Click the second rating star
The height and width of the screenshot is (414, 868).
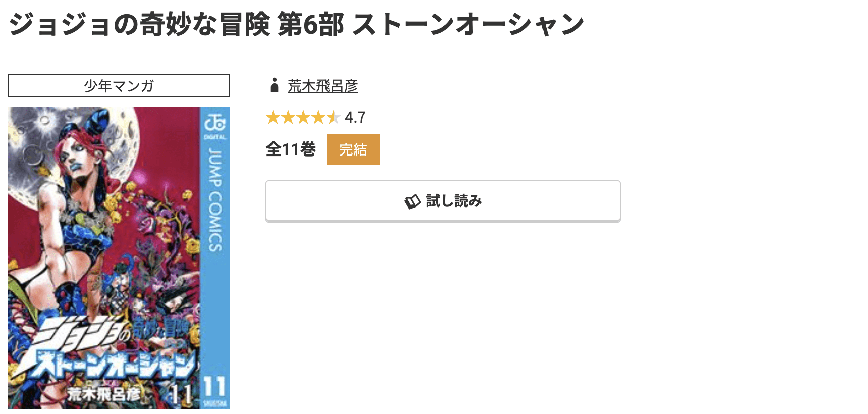(289, 117)
